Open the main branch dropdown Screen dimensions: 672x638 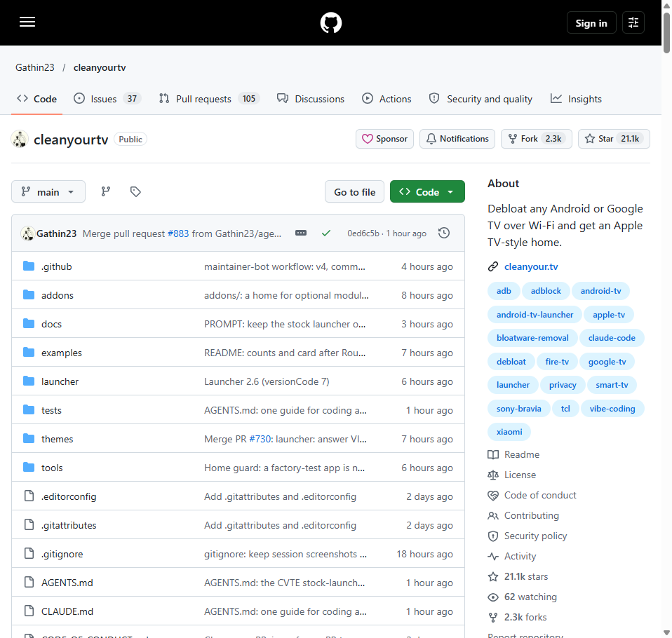coord(48,191)
